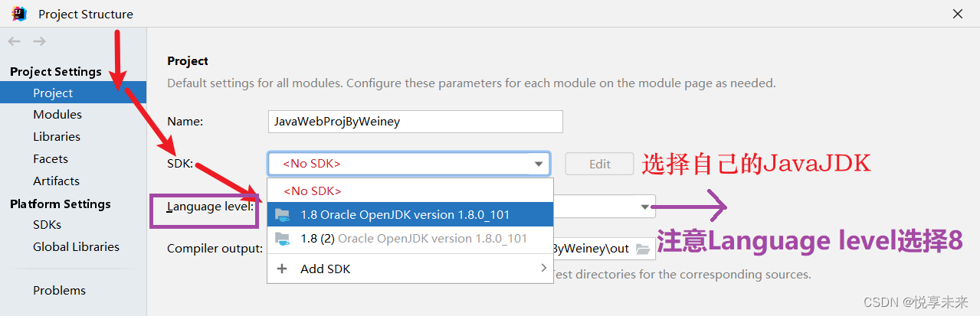Click the IntelliJ logo in title bar
This screenshot has height=316, width=980.
click(x=18, y=14)
